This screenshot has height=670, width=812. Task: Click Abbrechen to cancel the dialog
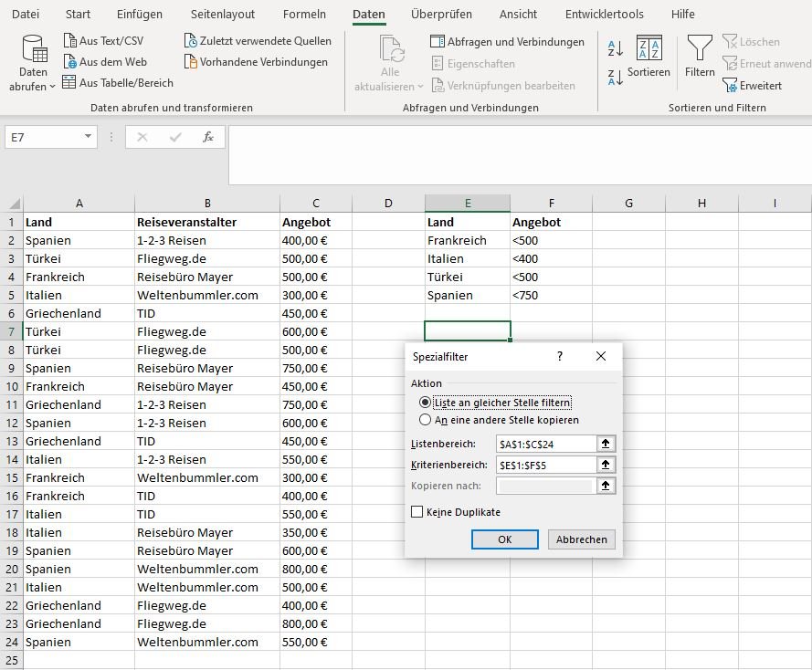click(x=581, y=539)
